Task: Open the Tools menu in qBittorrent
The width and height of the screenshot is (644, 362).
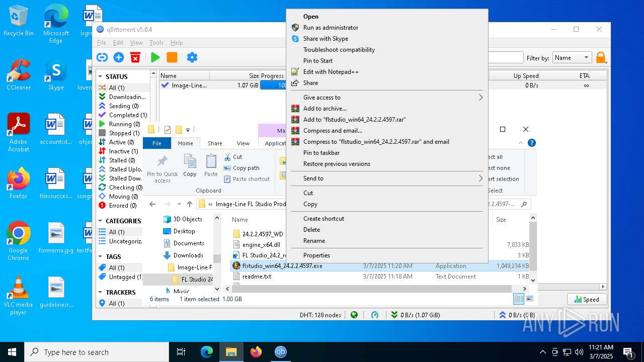Action: click(156, 43)
